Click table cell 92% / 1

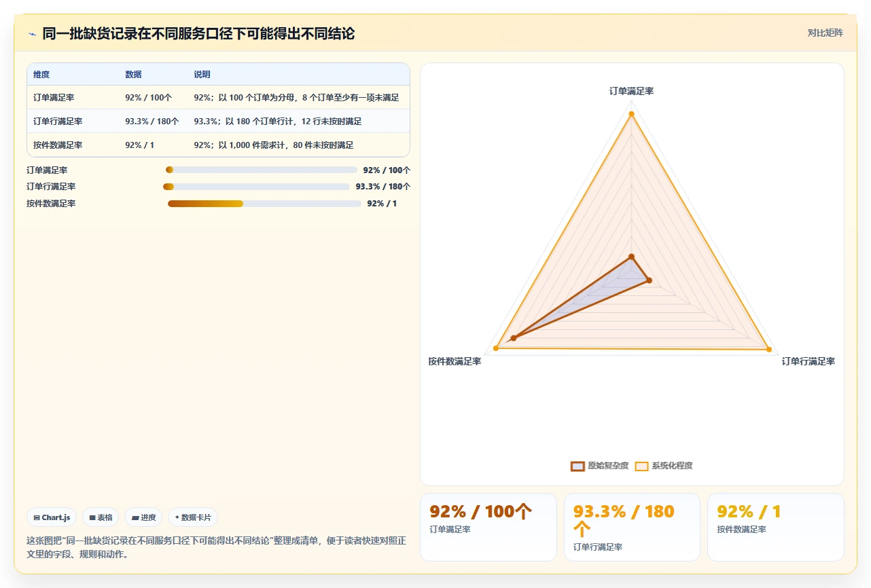click(139, 145)
